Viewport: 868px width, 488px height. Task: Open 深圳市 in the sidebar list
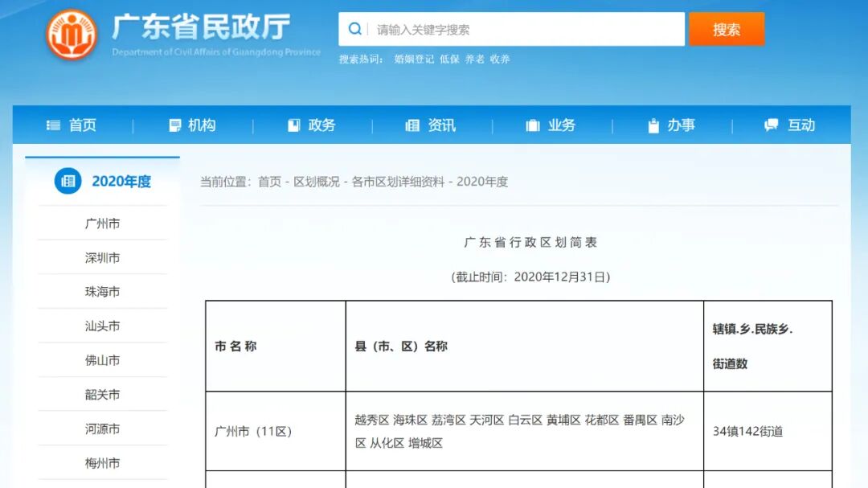click(x=102, y=257)
